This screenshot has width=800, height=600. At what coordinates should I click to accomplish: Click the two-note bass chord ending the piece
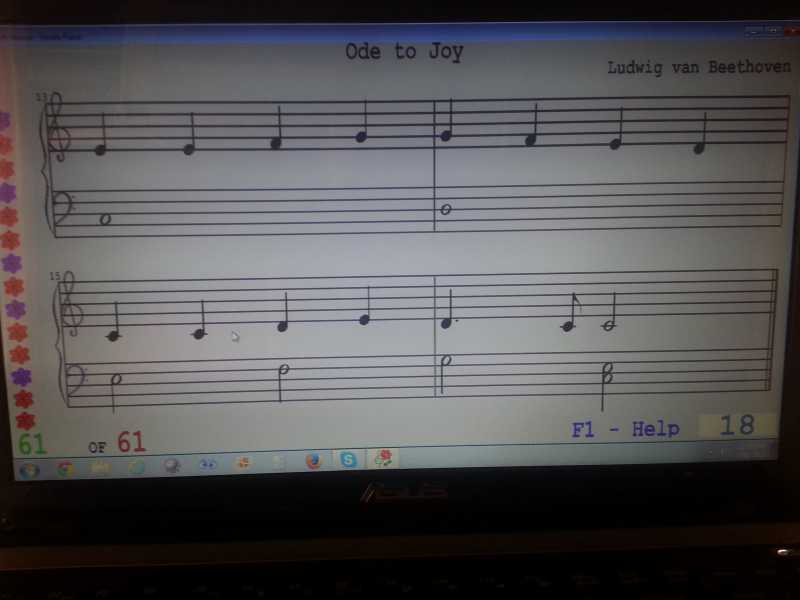coord(607,386)
